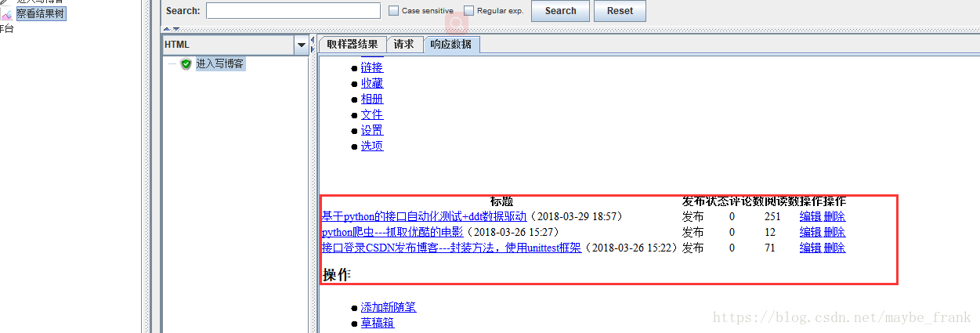Open the 基于python的接口自动化测试+ddt数据驱动 post
Screen dimensions: 980x333
[425, 216]
